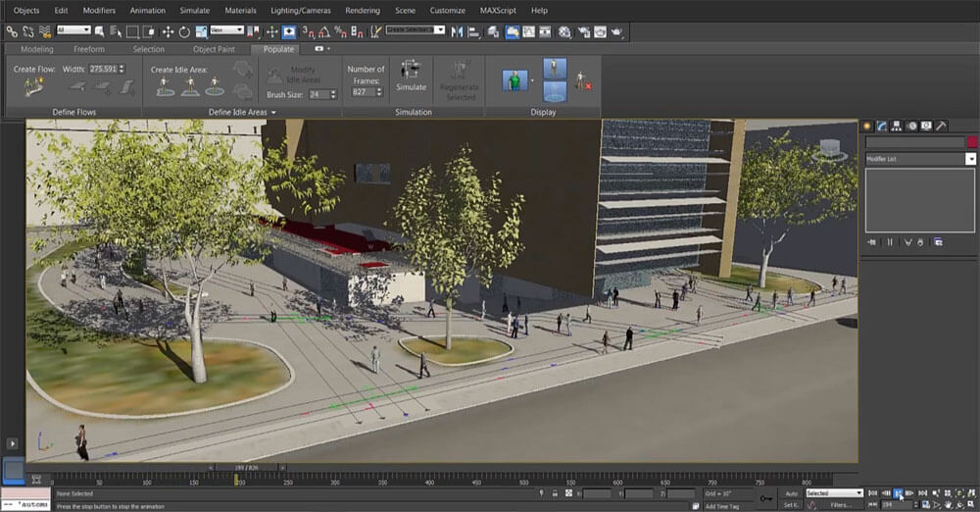The width and height of the screenshot is (980, 512).
Task: Open the Create panel tab
Action: (867, 126)
